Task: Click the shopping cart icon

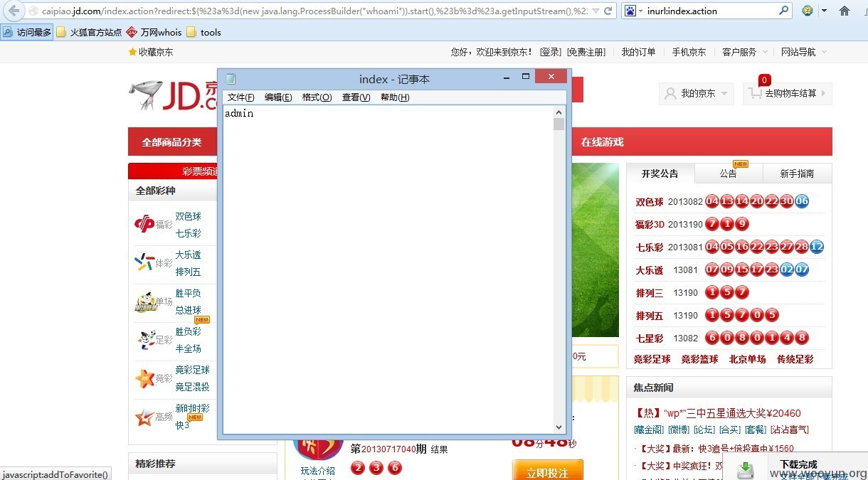Action: pyautogui.click(x=756, y=94)
